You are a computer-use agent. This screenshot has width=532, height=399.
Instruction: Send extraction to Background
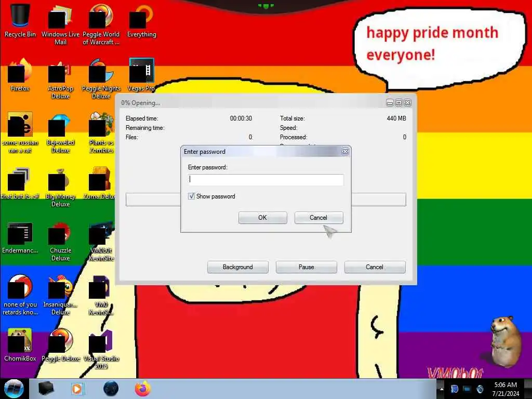[x=237, y=267]
